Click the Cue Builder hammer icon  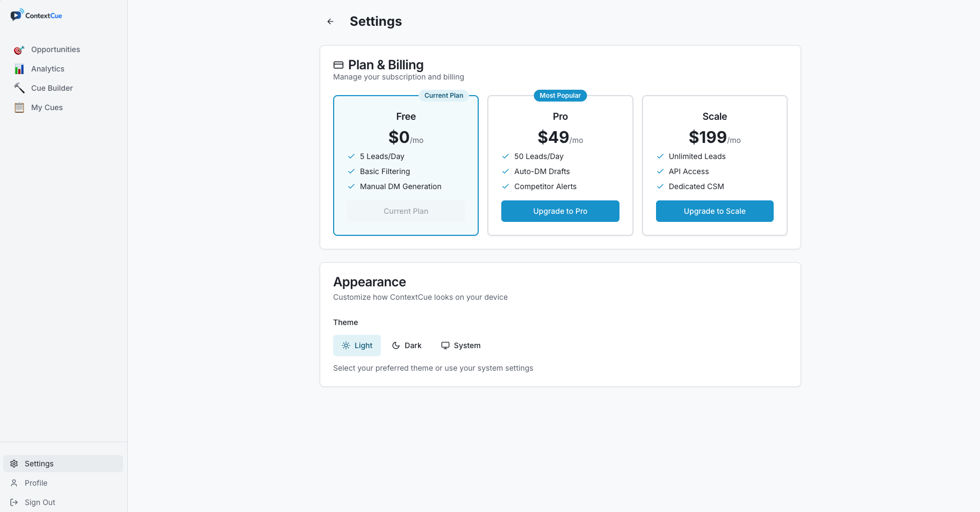coord(19,88)
